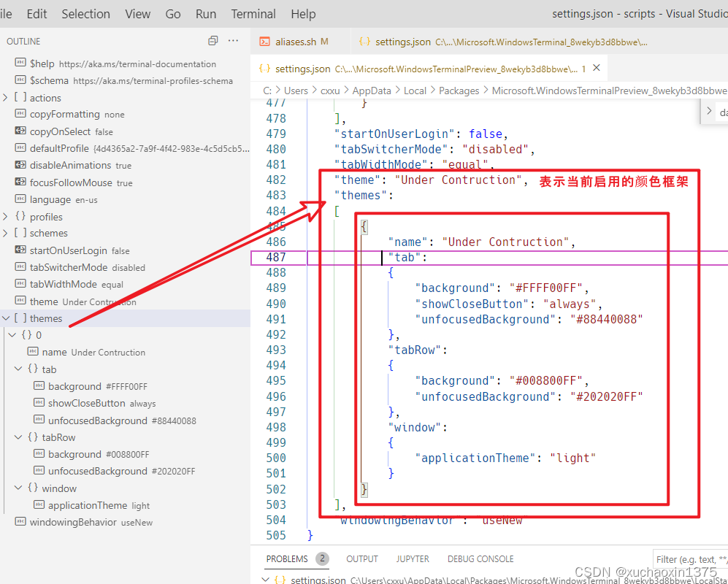The height and width of the screenshot is (584, 728).
Task: Collapse tab object in outline
Action: pyautogui.click(x=18, y=369)
